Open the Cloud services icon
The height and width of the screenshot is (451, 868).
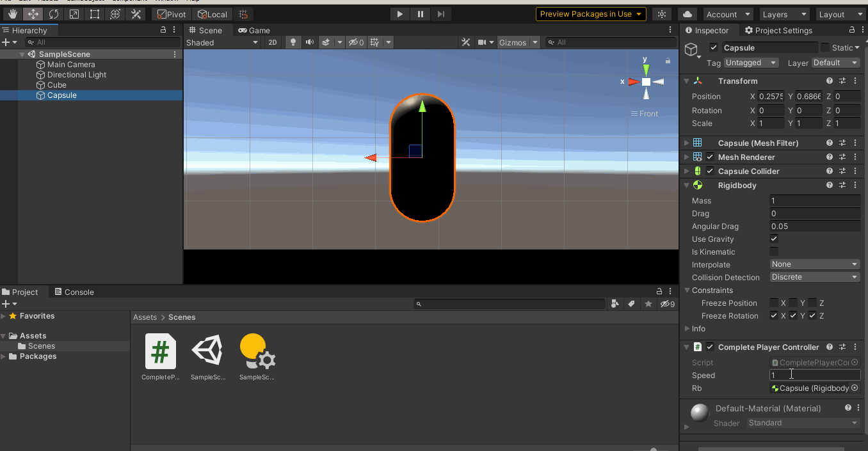(x=687, y=14)
